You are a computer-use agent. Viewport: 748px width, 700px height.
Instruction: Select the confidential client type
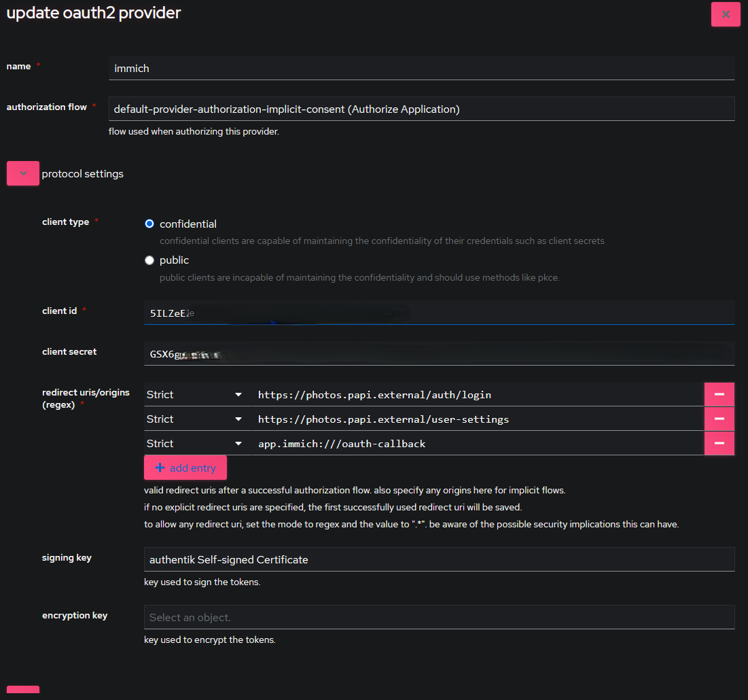coord(149,223)
